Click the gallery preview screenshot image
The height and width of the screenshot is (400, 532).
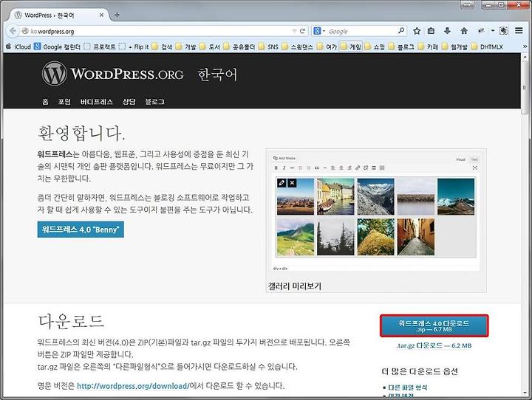pyautogui.click(x=376, y=213)
